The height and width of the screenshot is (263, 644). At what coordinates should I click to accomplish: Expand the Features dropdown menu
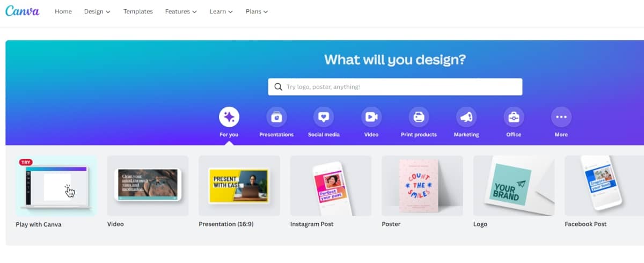[181, 11]
